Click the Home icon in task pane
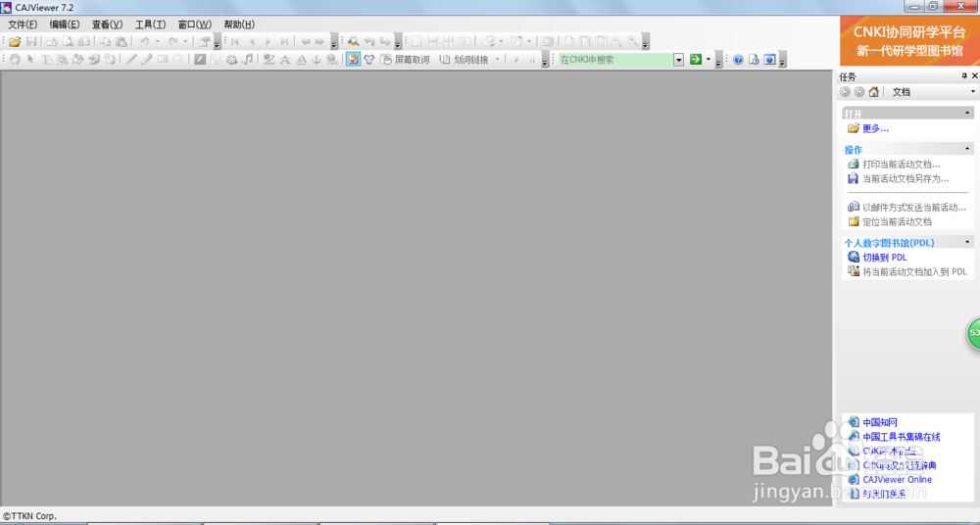This screenshot has height=525, width=980. 874,92
